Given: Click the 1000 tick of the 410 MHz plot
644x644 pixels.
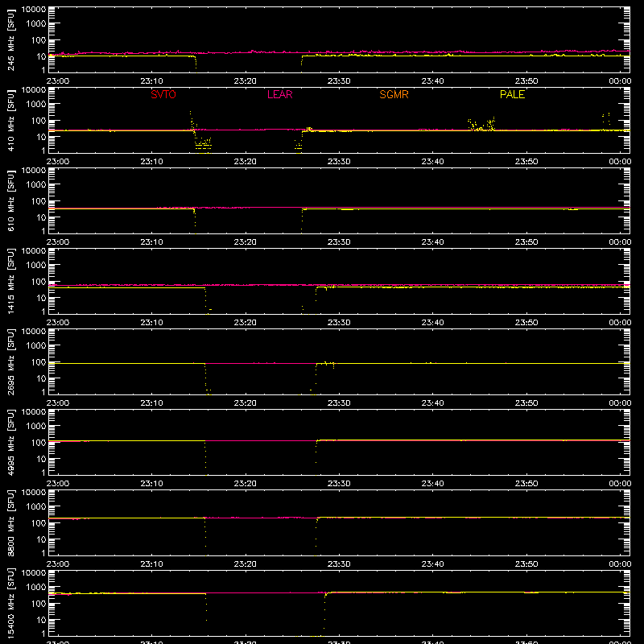Looking at the screenshot, I should click(x=36, y=105).
